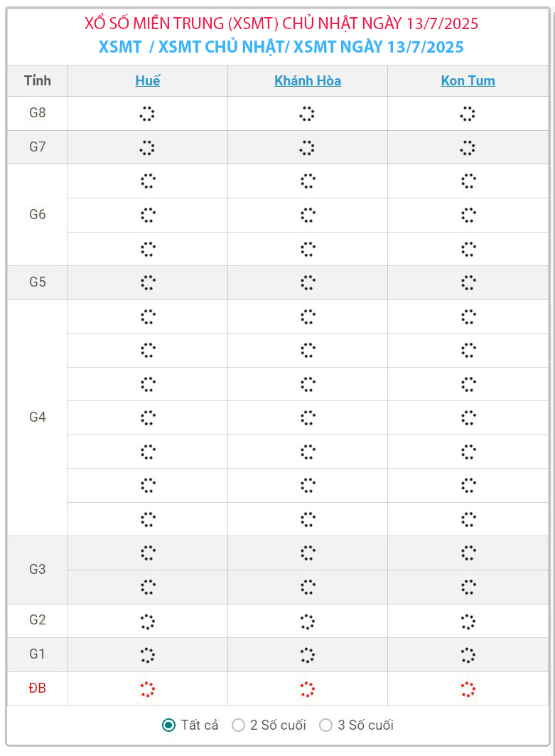Image resolution: width=555 pixels, height=756 pixels.
Task: Open the Kon Tum province link
Action: click(468, 80)
